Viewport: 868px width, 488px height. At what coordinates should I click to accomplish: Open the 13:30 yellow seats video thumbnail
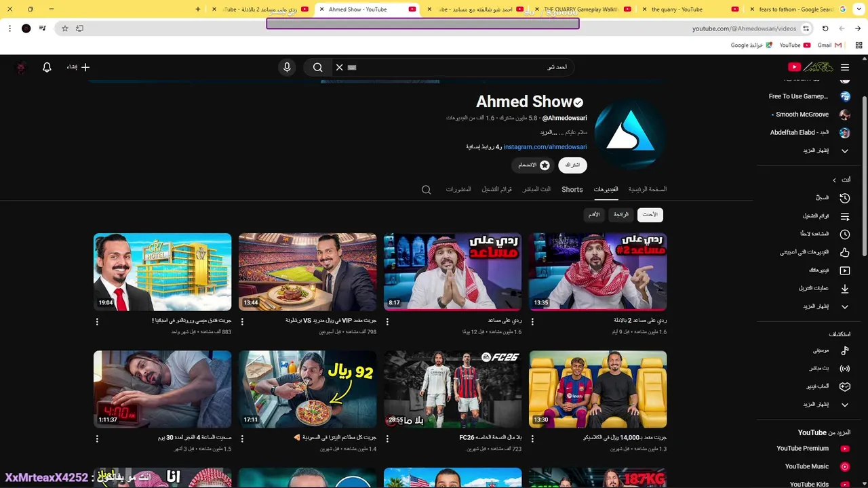coord(597,389)
